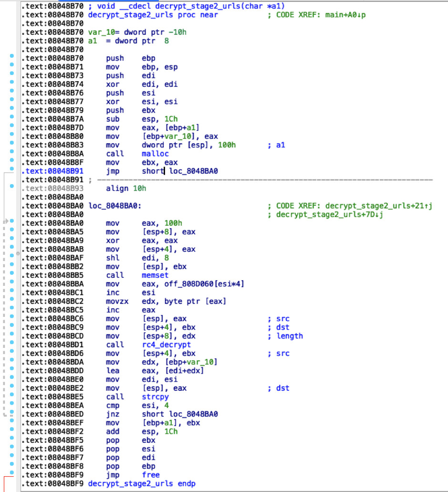Click 'pop ebp' instruction at 08048BF8

tap(131, 466)
